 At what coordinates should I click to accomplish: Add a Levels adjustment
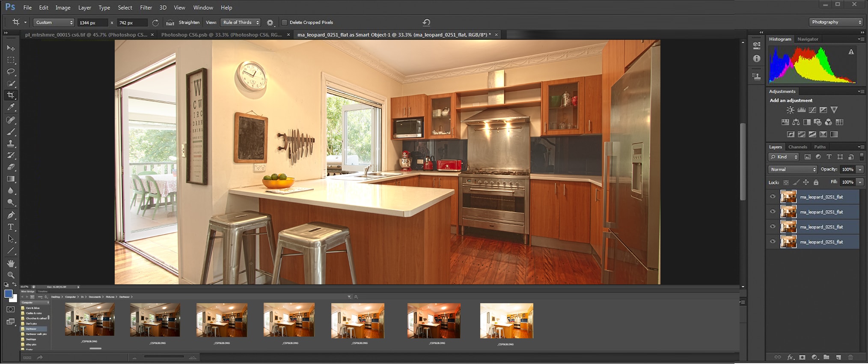(801, 110)
